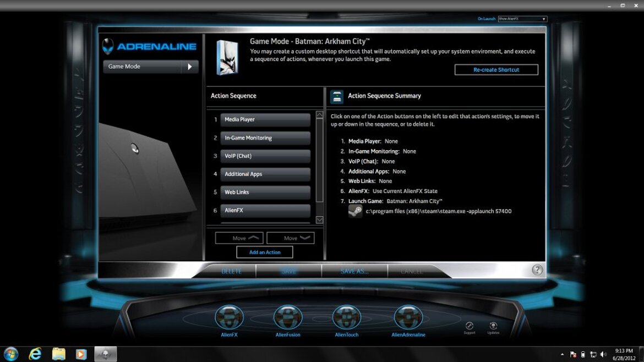The image size is (644, 362).
Task: Click Re-create Shortcut
Action: point(496,70)
